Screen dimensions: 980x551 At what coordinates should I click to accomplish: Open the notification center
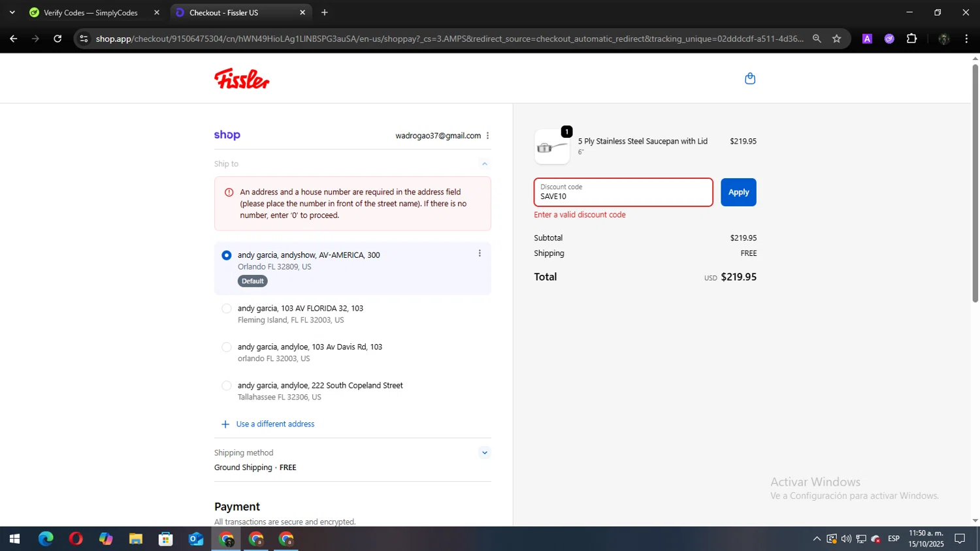[960, 539]
